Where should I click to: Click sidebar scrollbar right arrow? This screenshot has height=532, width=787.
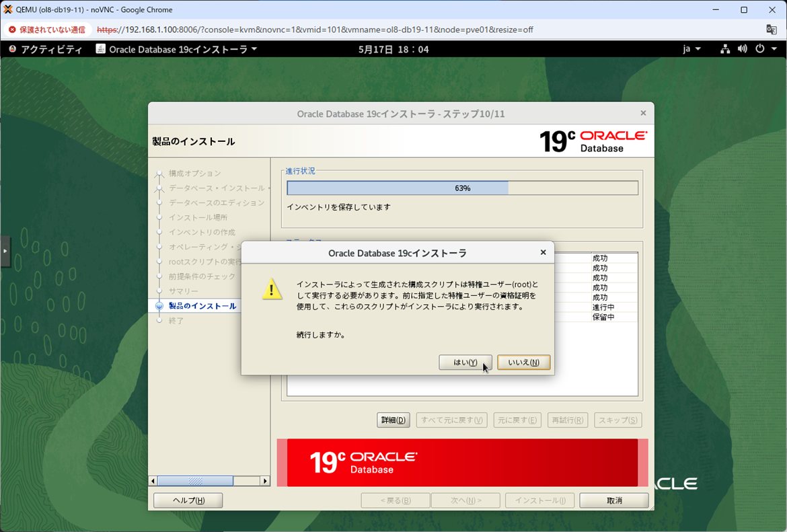[265, 481]
